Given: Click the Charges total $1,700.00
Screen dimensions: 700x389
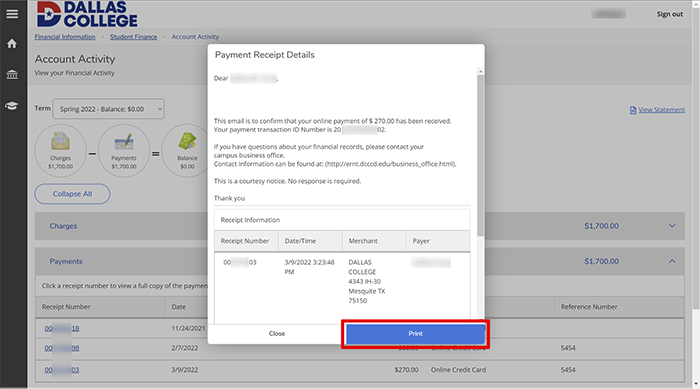Looking at the screenshot, I should tap(601, 226).
